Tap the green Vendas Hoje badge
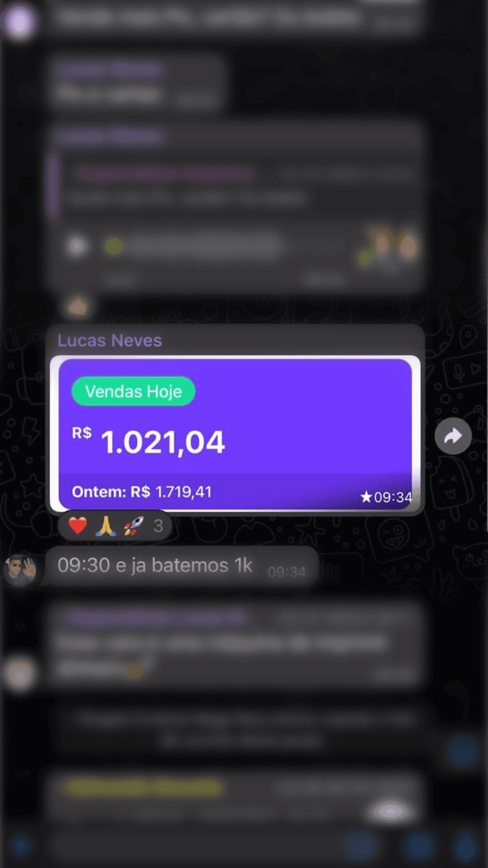 coord(133,391)
